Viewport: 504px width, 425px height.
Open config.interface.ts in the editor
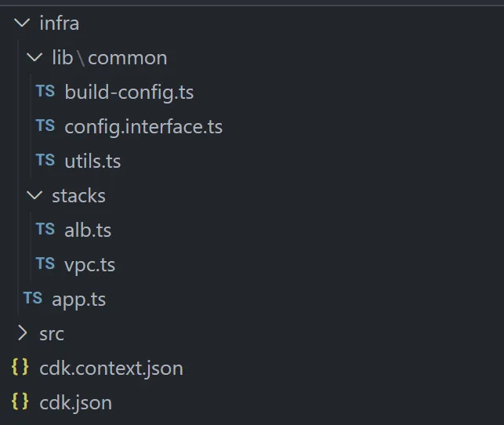143,126
